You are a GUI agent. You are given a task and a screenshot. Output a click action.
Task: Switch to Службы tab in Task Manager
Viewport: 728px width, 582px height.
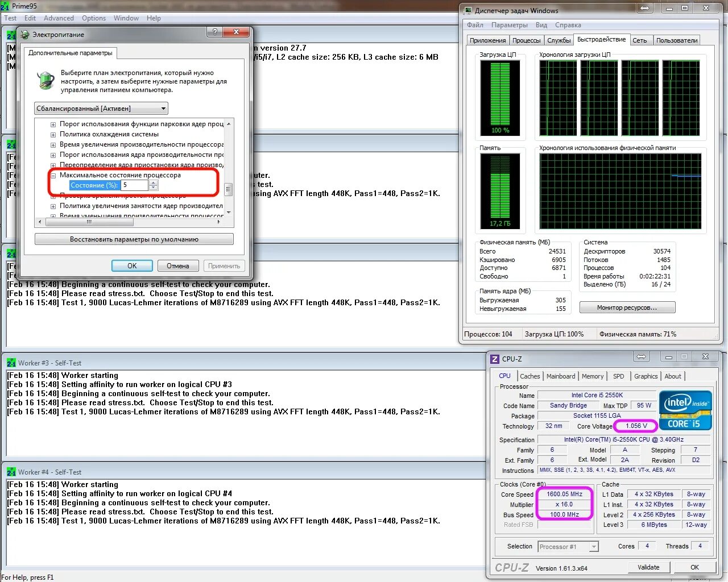click(559, 40)
